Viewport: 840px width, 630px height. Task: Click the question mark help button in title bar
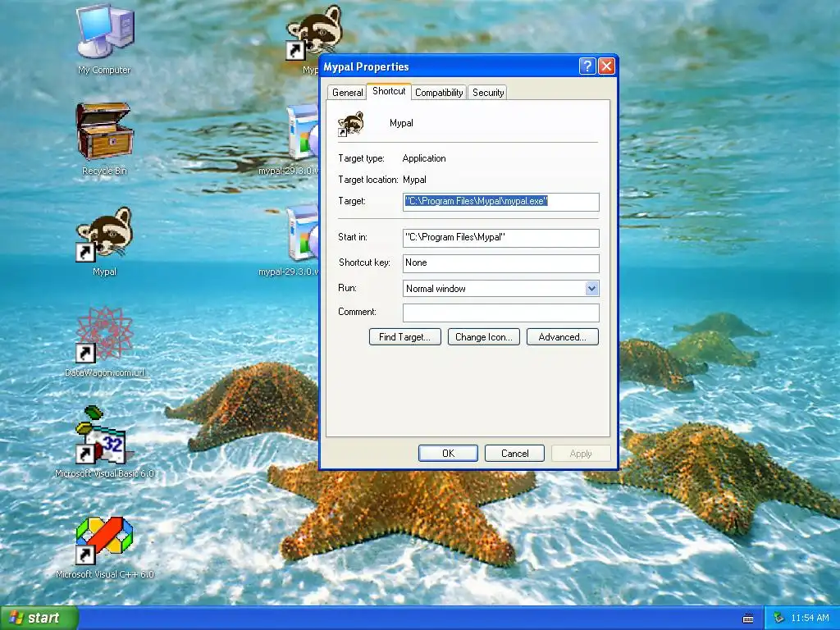coord(587,66)
